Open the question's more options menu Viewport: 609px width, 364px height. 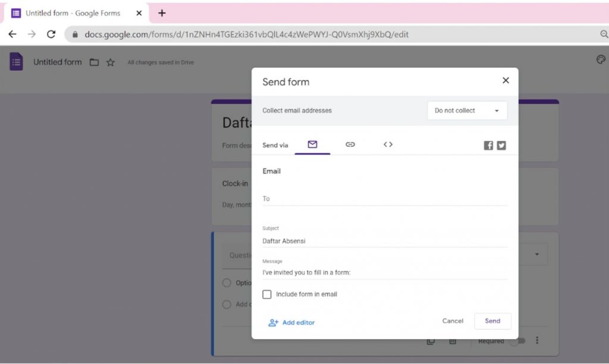click(537, 340)
